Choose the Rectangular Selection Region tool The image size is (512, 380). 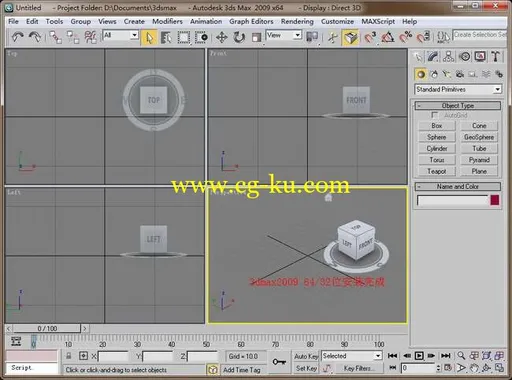pyautogui.click(x=183, y=37)
